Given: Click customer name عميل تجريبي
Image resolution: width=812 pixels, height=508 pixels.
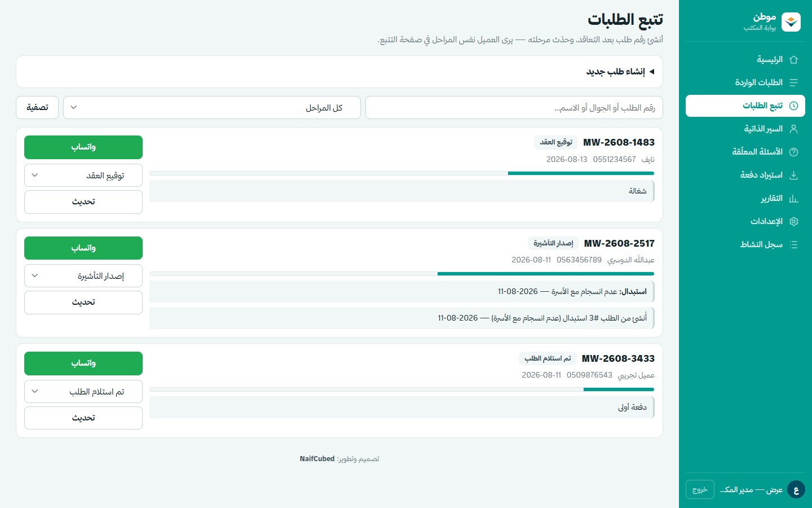Looking at the screenshot, I should pos(636,375).
